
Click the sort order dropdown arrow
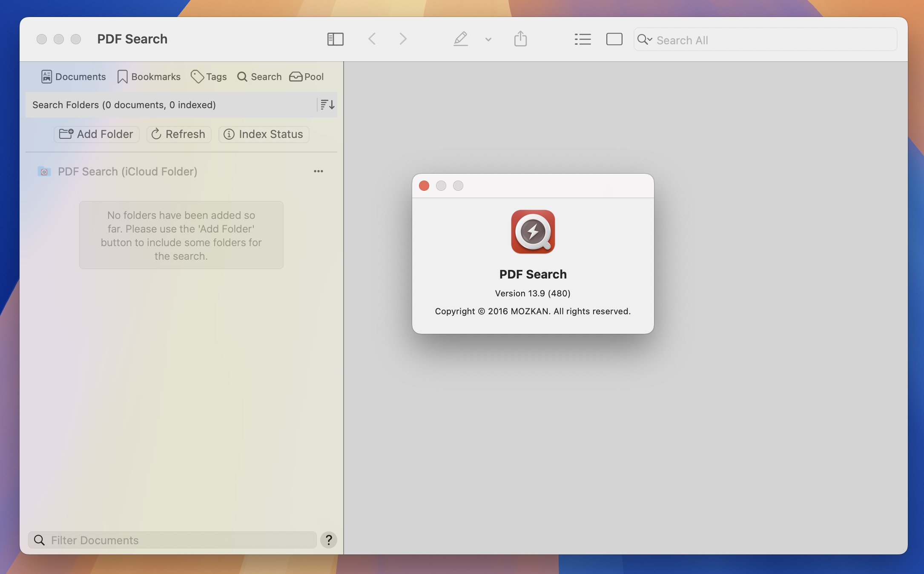coord(327,104)
